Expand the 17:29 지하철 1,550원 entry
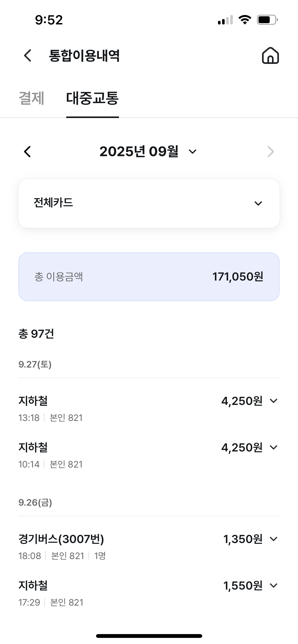The image size is (298, 644). coord(274,585)
